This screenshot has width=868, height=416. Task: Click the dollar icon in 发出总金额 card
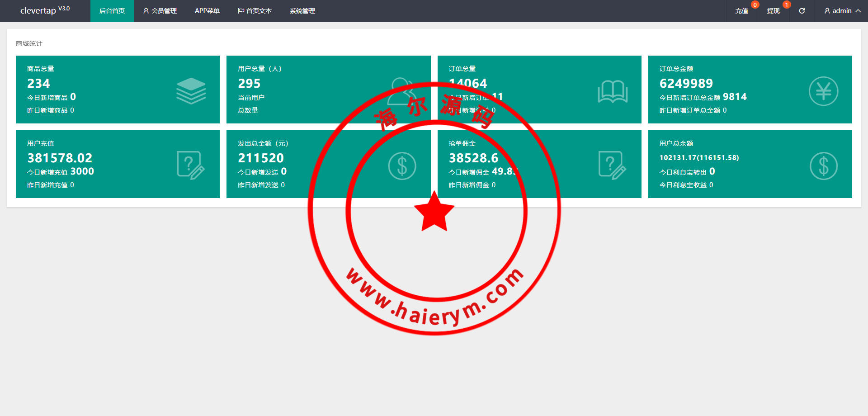tap(402, 166)
